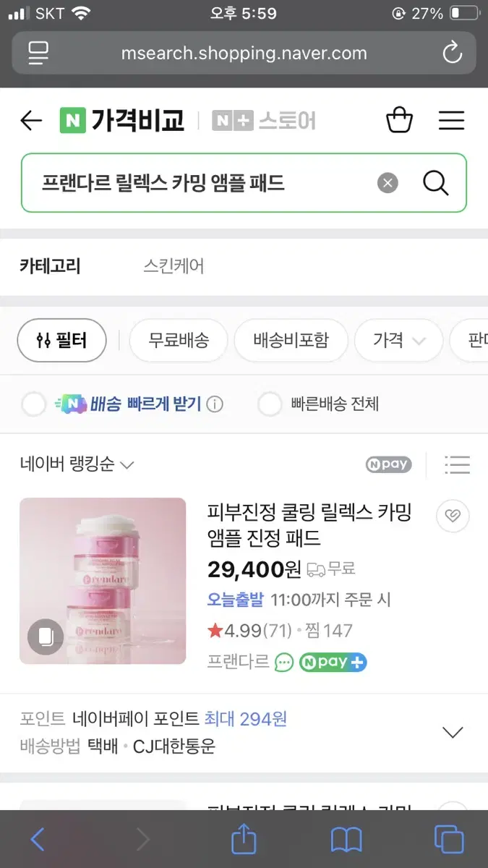Open the hamburger menu
The height and width of the screenshot is (868, 488).
451,120
